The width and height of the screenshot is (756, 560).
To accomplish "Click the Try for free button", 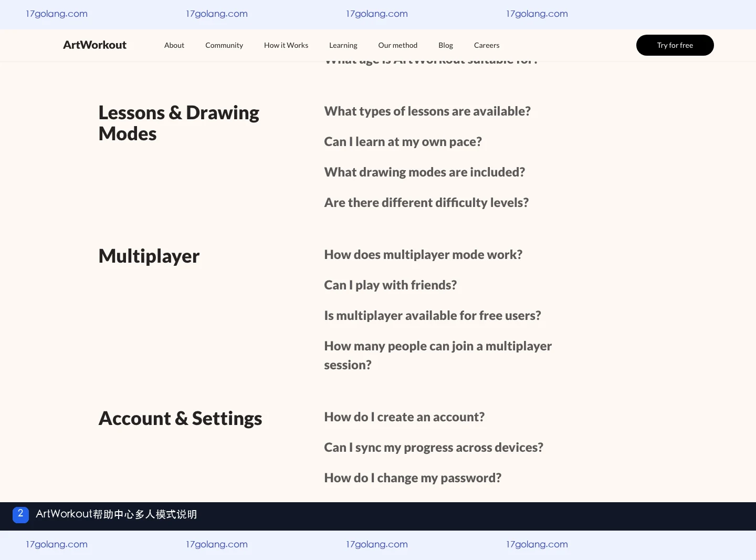I will [675, 45].
